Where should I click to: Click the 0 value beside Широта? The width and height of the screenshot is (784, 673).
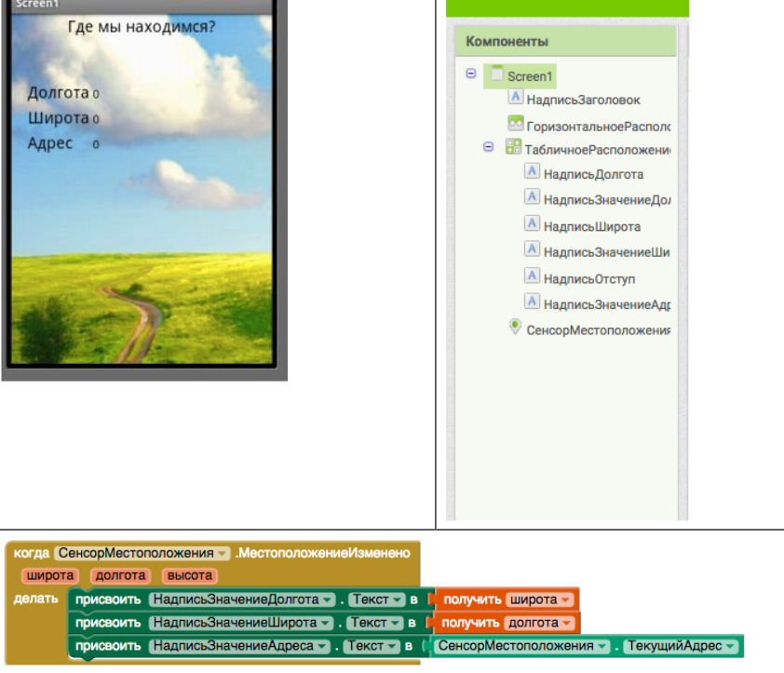(96, 119)
